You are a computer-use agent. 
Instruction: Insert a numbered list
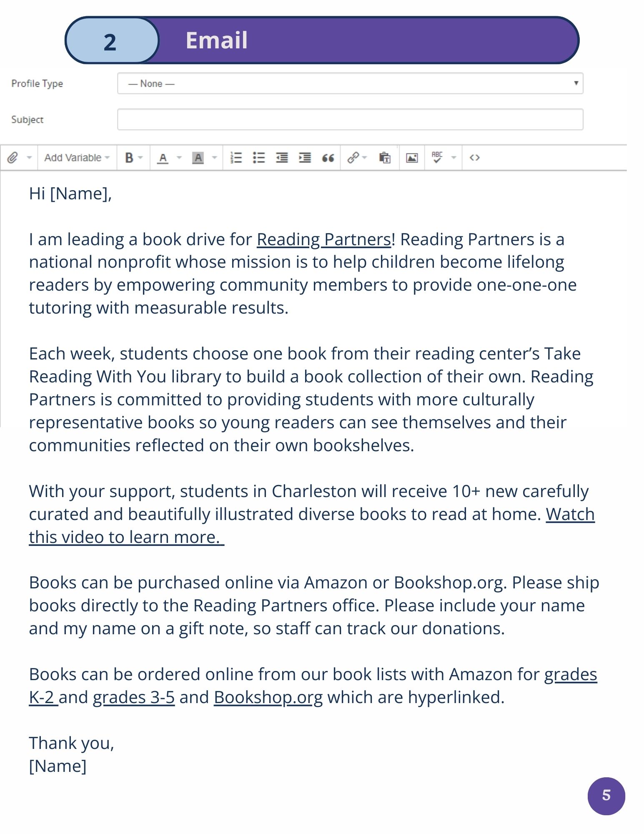click(x=236, y=158)
